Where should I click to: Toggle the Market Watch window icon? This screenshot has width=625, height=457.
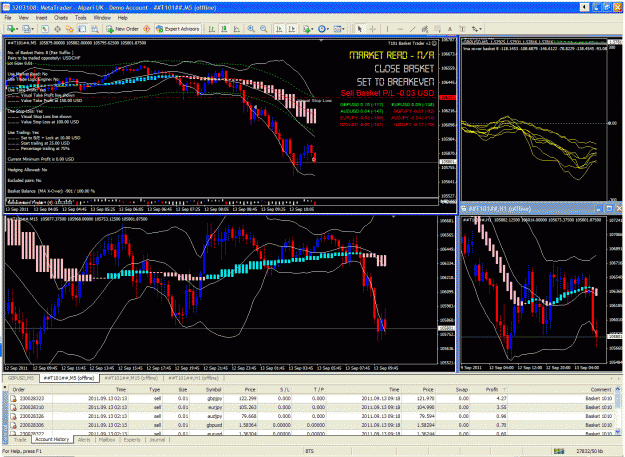pos(45,29)
